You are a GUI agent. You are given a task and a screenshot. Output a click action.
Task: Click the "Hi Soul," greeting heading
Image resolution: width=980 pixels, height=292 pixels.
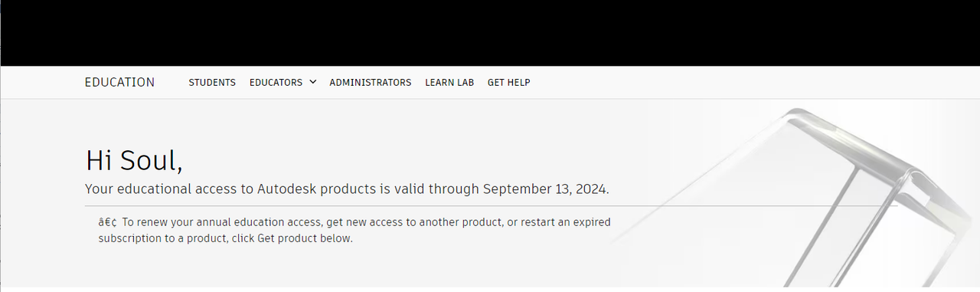click(134, 159)
